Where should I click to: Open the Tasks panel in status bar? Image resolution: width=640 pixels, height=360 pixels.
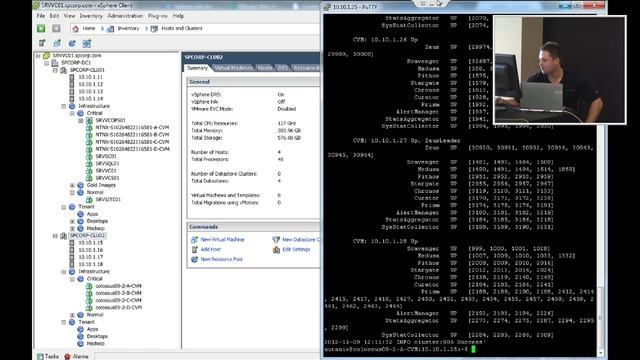coord(48,356)
